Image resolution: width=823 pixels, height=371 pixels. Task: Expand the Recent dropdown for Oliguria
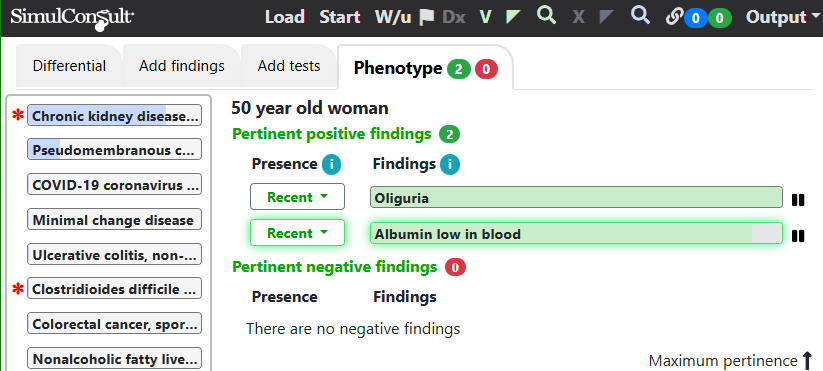pyautogui.click(x=297, y=197)
